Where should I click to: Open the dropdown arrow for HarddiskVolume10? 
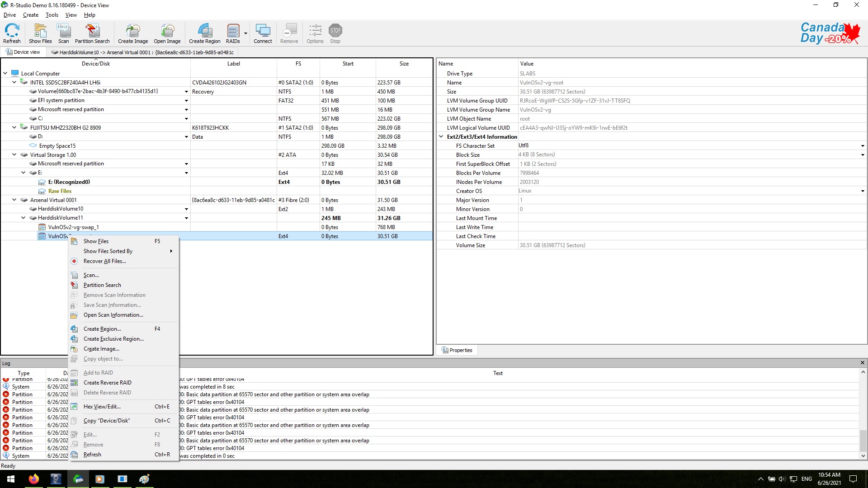coord(186,209)
